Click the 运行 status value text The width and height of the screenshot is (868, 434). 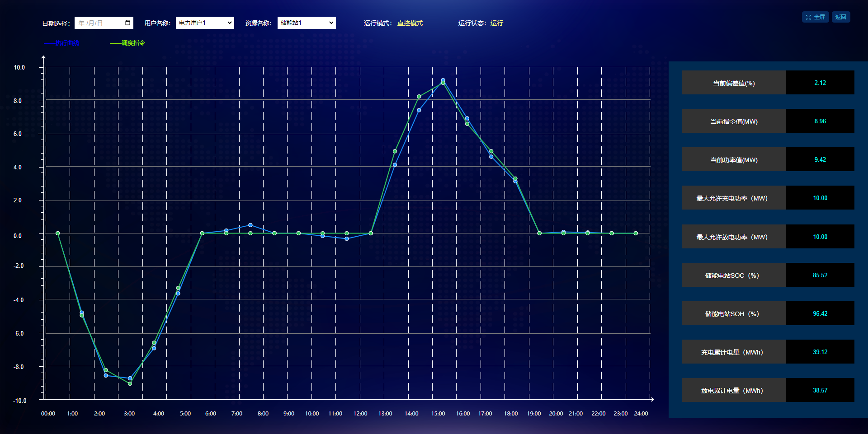click(496, 23)
